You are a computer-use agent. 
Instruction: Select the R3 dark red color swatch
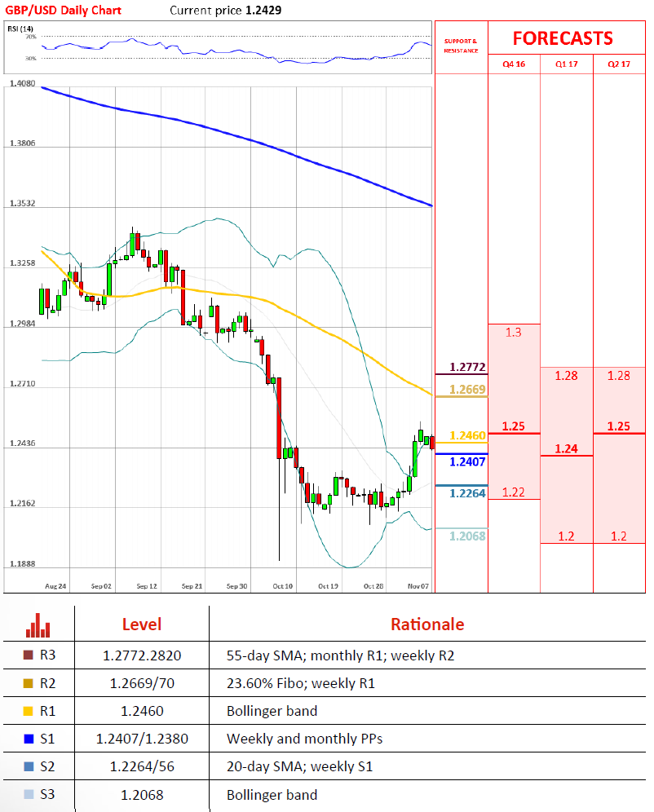29,655
